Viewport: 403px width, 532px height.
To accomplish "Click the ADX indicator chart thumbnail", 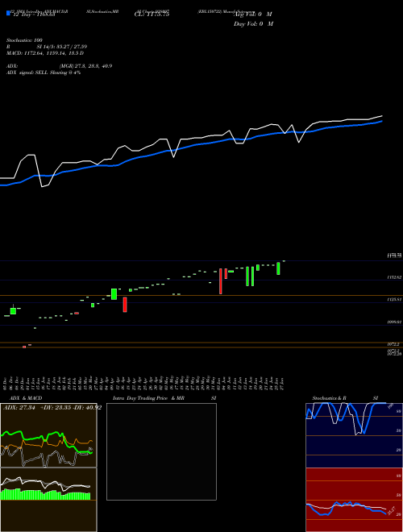I will click(x=48, y=435).
